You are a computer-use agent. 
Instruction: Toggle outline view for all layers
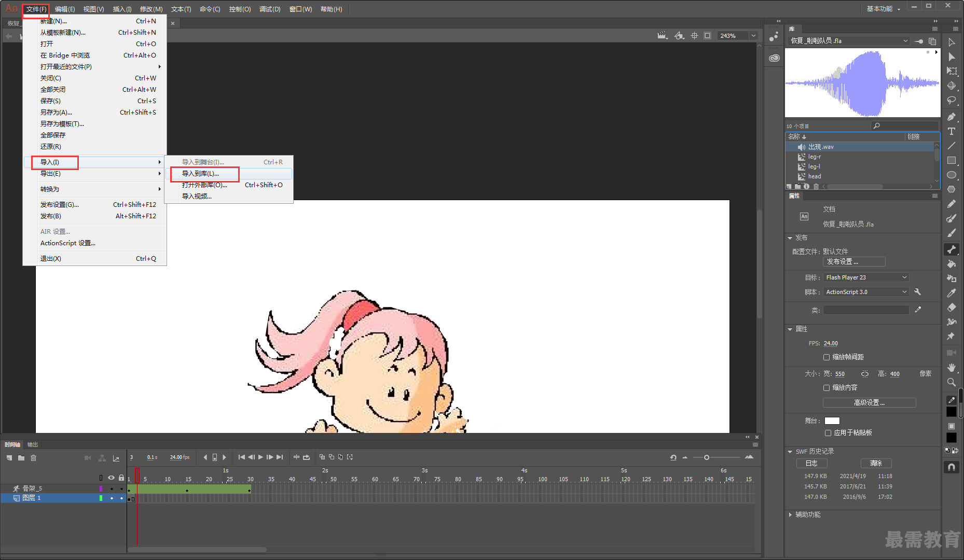pyautogui.click(x=101, y=478)
